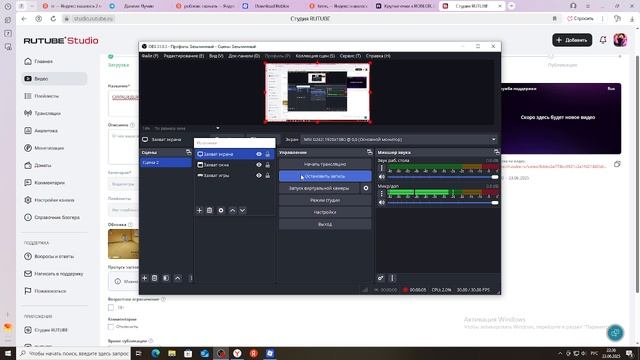Mute Mic/Aux speaker icon
The width and height of the screenshot is (640, 360).
[x=382, y=202]
